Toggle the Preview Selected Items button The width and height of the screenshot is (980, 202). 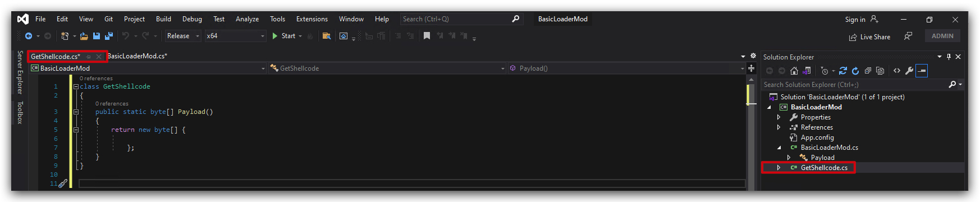(x=922, y=71)
